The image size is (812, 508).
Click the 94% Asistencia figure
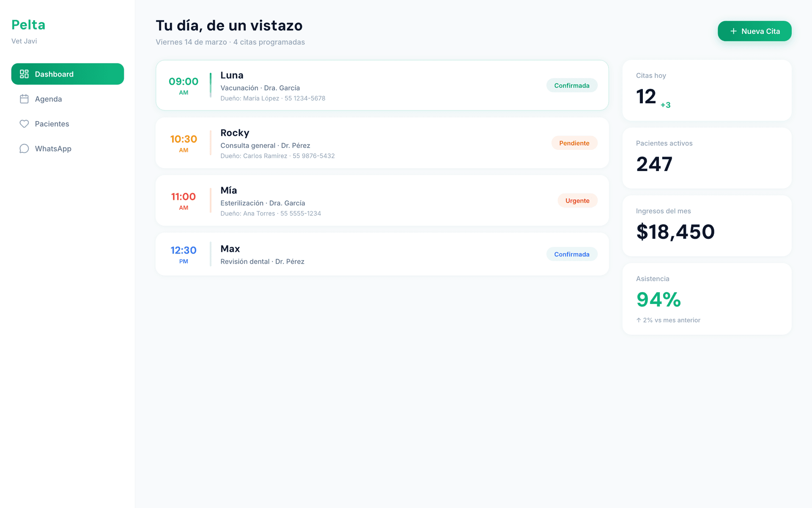[x=658, y=300]
